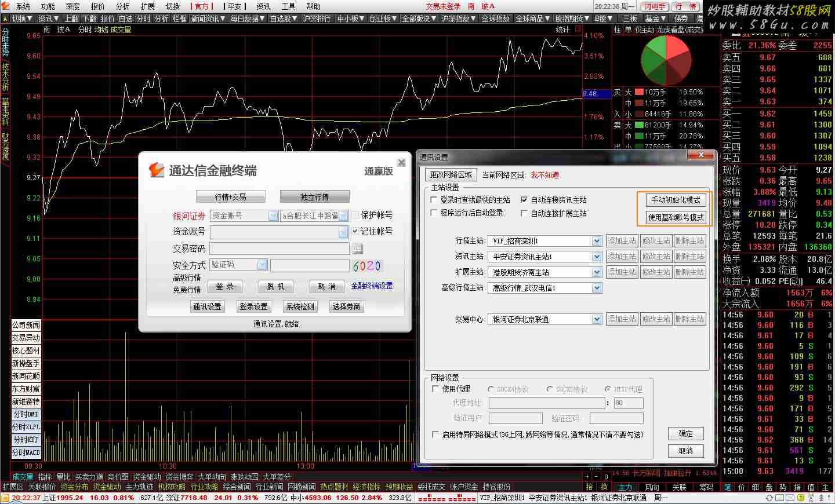Open the 功能 menu
The height and width of the screenshot is (504, 835).
(48, 6)
